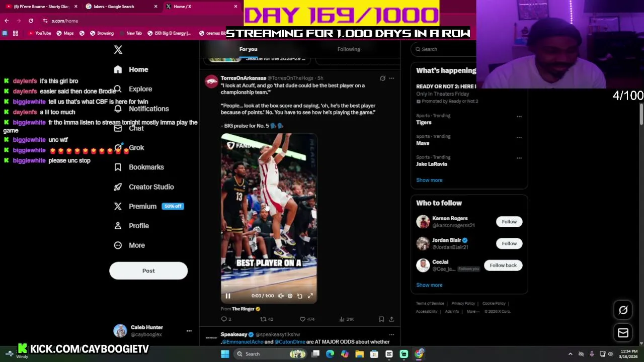
Task: Click the X logo in the sidebar
Action: [118, 50]
